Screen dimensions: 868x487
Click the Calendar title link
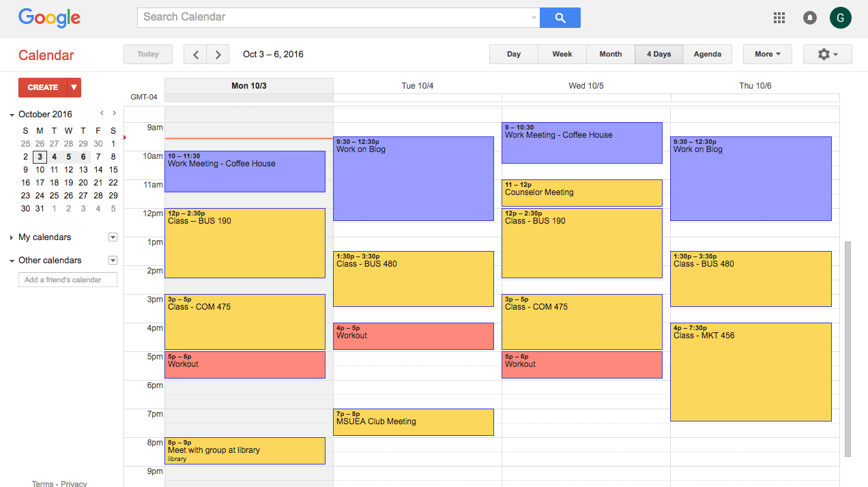pos(46,55)
